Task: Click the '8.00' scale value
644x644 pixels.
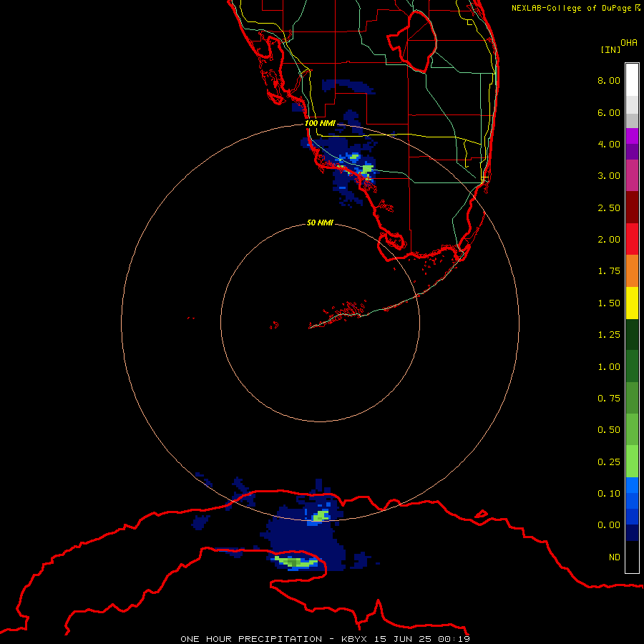Action: [x=609, y=80]
